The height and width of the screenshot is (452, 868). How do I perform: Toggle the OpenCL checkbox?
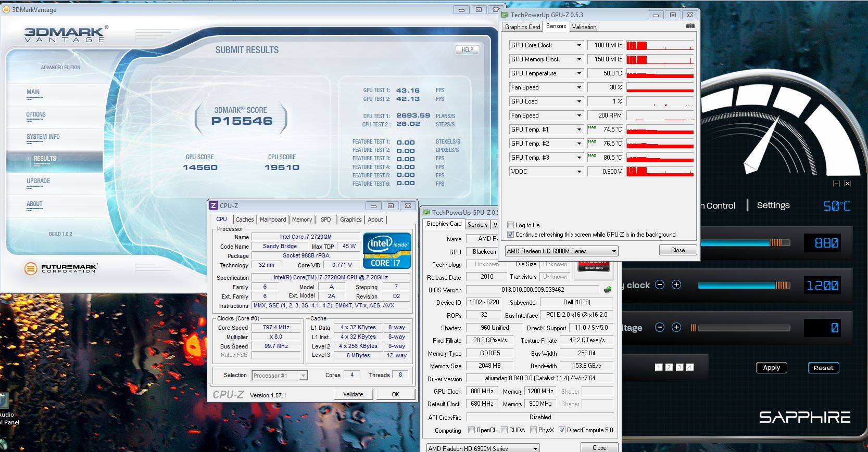pyautogui.click(x=471, y=430)
